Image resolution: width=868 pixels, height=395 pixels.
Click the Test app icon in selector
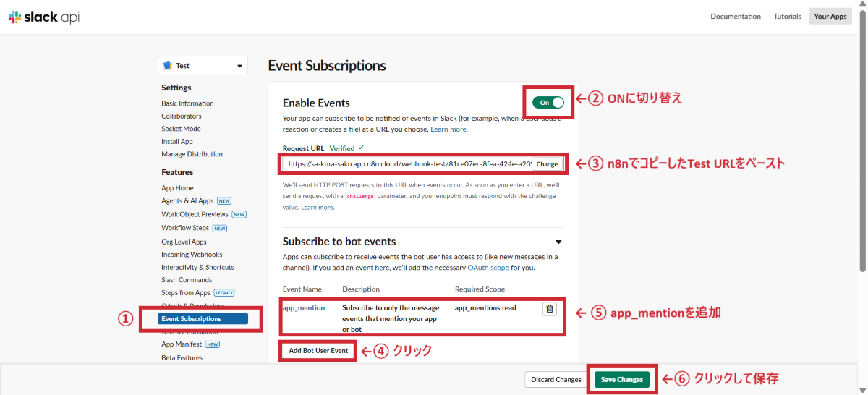coord(168,66)
